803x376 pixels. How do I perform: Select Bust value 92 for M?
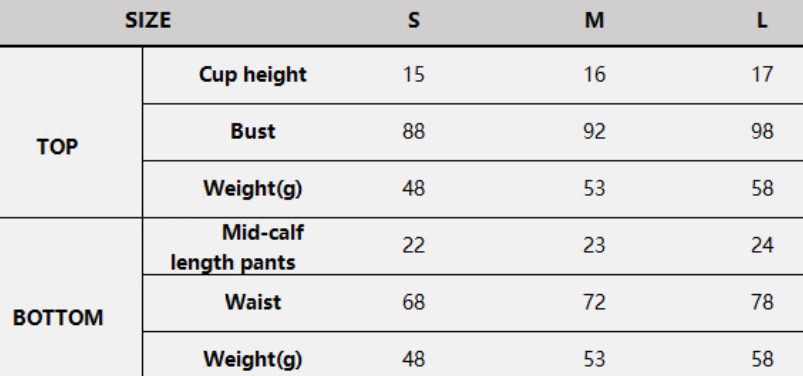point(594,132)
